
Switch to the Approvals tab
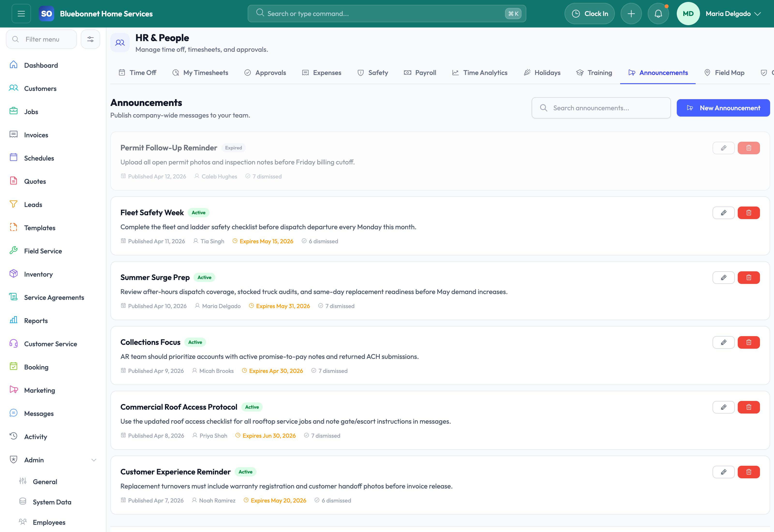(x=265, y=73)
